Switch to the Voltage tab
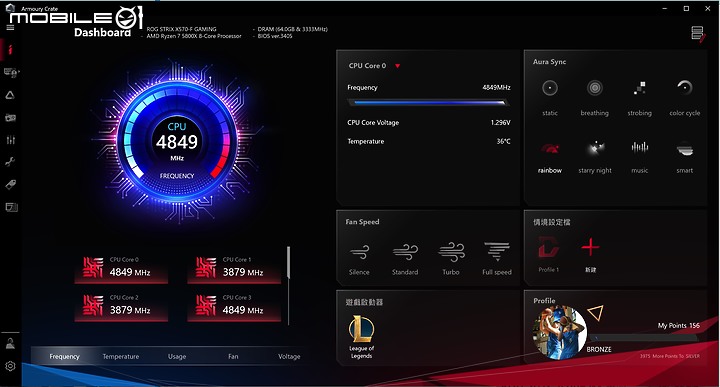 pos(289,357)
